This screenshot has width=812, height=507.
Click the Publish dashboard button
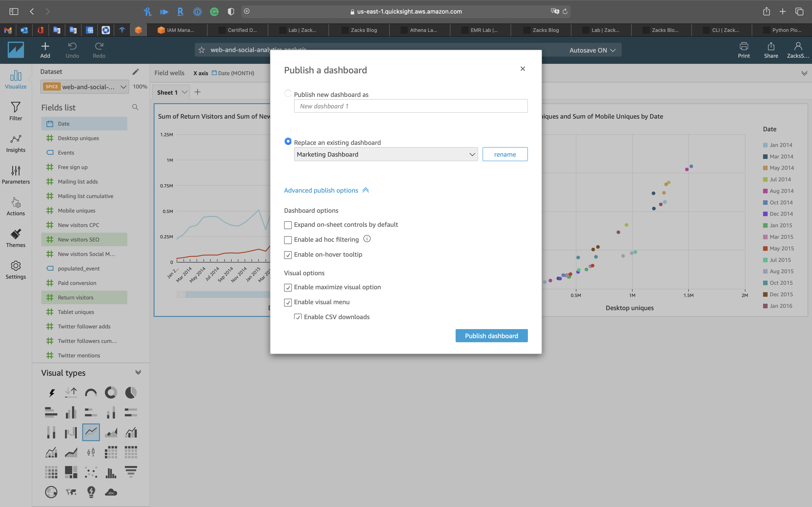pos(491,336)
